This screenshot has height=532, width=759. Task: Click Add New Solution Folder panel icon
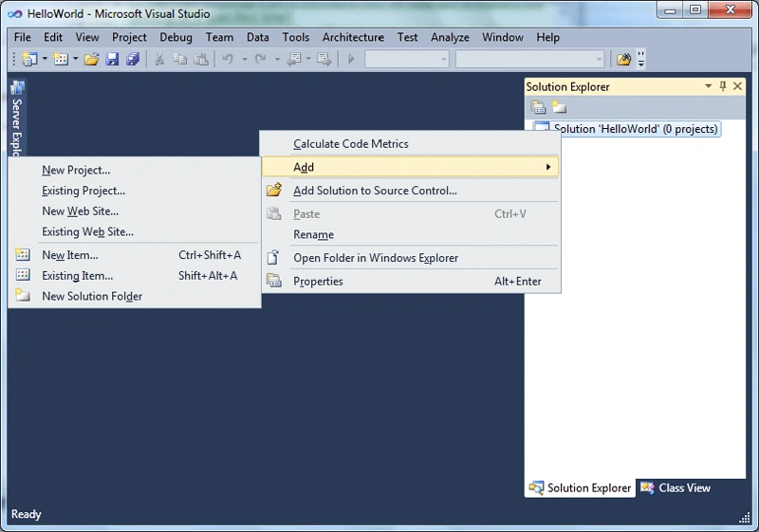[x=559, y=107]
